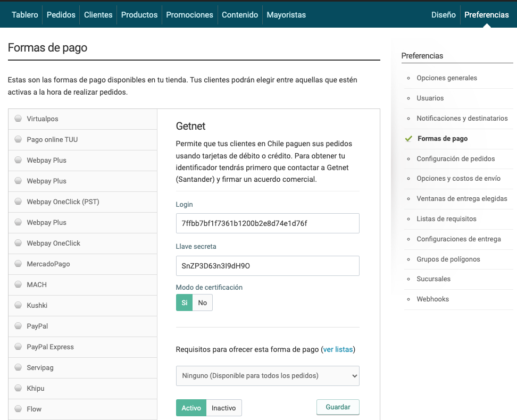This screenshot has height=420, width=517.
Task: Open Notificaciones y destinatarios
Action: 462,119
